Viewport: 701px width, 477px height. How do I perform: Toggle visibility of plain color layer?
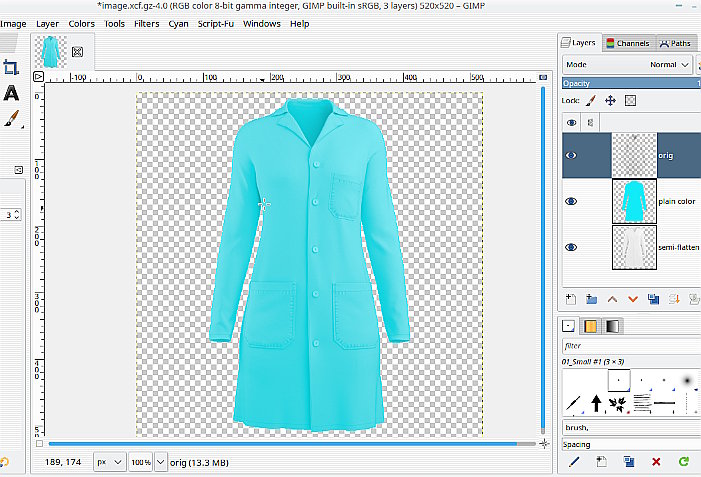click(x=571, y=201)
